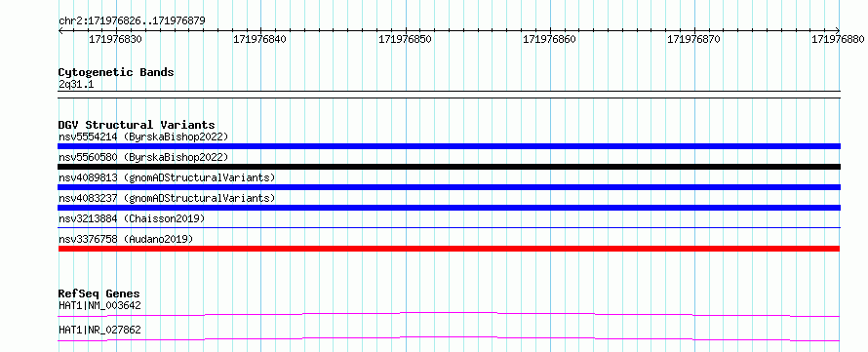Click the DGV Structural Variants track title

[137, 125]
